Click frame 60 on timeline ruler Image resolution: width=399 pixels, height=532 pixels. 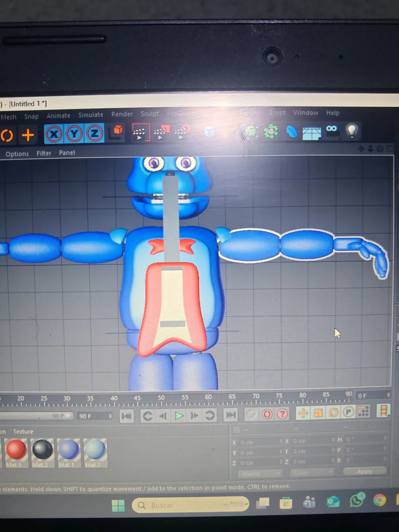click(208, 397)
